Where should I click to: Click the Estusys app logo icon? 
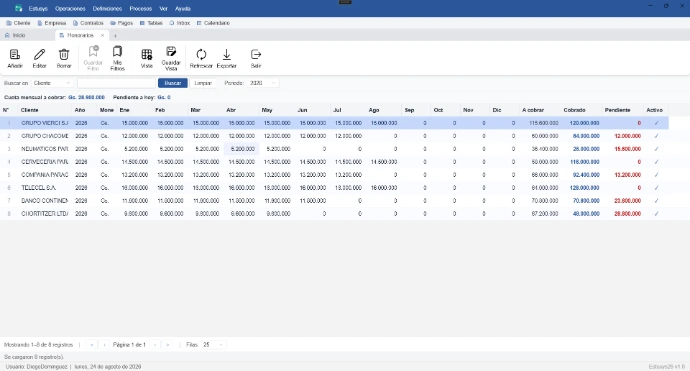pos(18,8)
